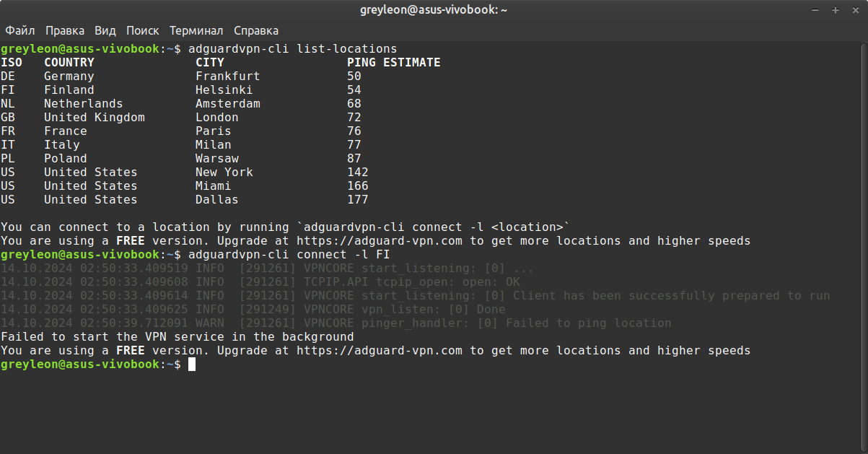Viewport: 868px width, 454px height.
Task: Click the Poland country entry
Action: 66,159
